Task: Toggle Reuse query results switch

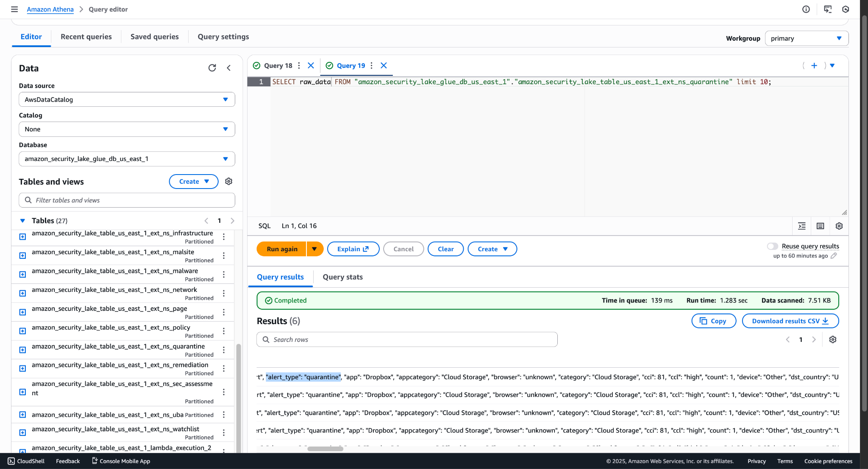Action: (772, 246)
